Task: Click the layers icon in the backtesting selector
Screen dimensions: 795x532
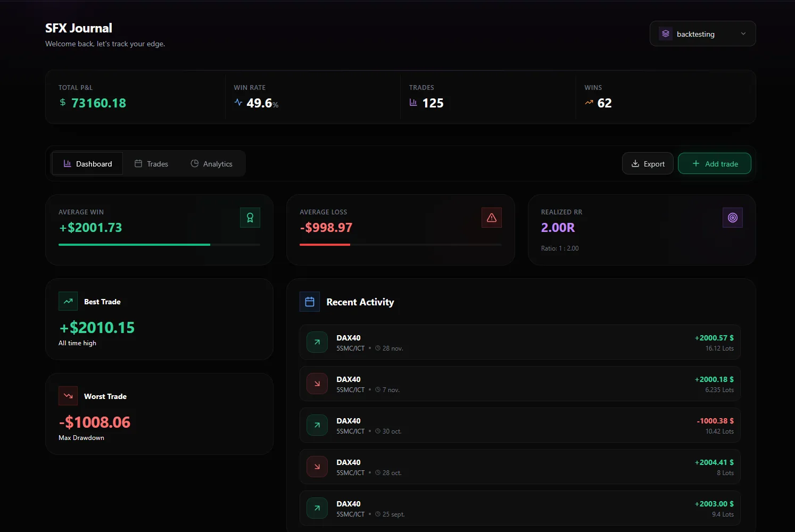Action: tap(666, 34)
